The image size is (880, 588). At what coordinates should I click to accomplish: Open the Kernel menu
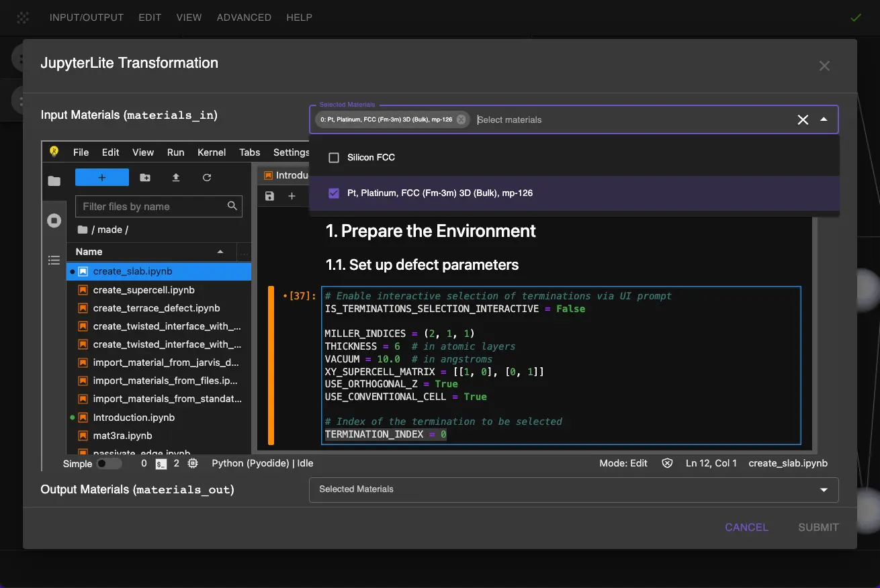tap(212, 152)
